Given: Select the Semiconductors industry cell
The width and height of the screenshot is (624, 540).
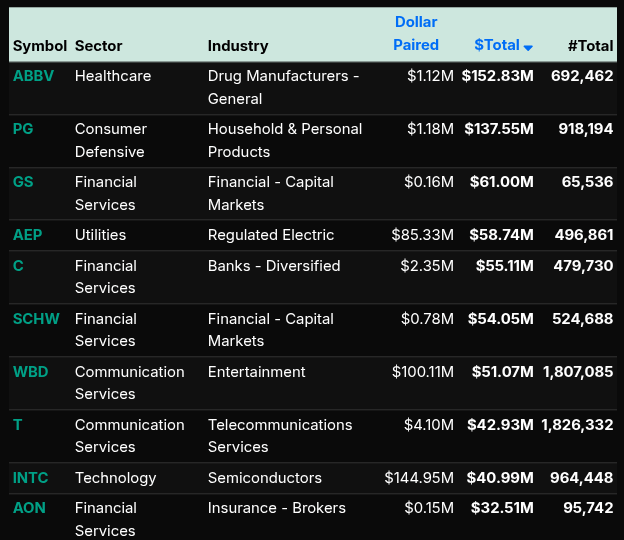Looking at the screenshot, I should 265,478.
